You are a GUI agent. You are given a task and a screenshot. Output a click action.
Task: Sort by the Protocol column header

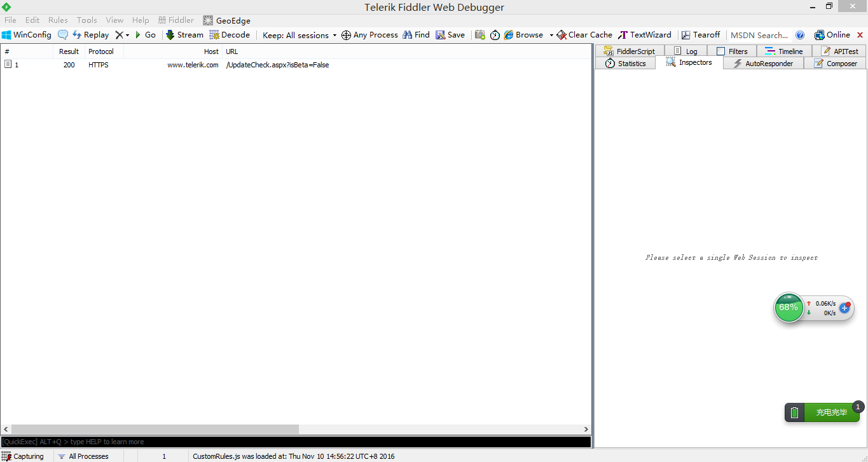(x=104, y=51)
